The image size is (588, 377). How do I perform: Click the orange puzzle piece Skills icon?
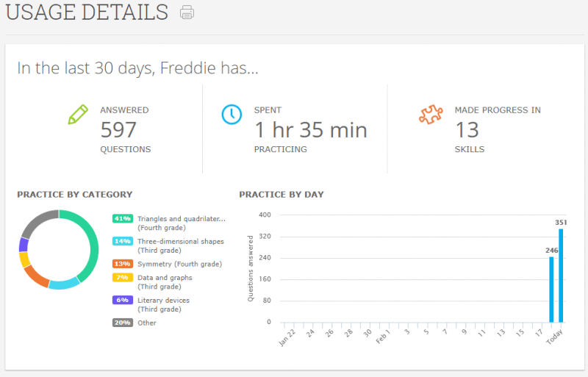pyautogui.click(x=431, y=115)
